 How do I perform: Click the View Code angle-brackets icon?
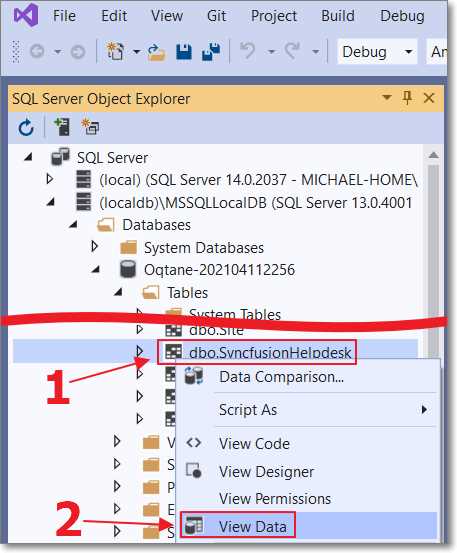pos(194,442)
